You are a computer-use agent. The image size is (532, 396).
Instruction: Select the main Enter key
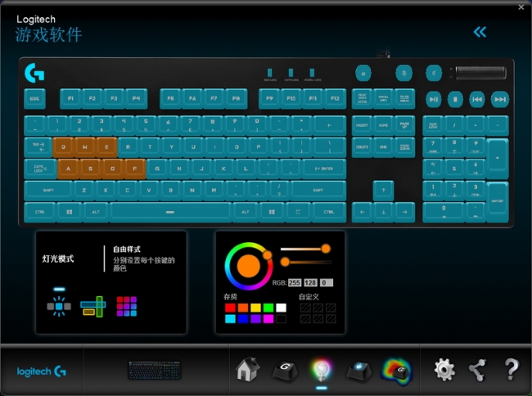tap(324, 169)
